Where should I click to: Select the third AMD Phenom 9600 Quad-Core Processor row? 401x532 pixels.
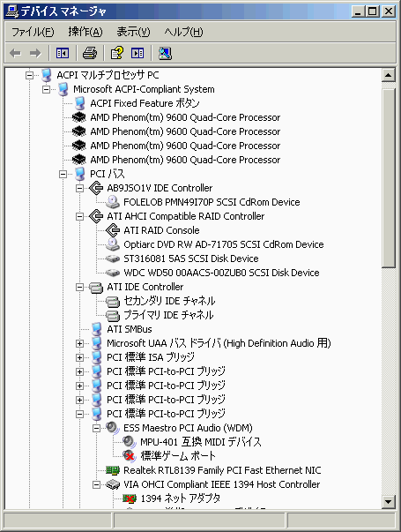point(185,146)
